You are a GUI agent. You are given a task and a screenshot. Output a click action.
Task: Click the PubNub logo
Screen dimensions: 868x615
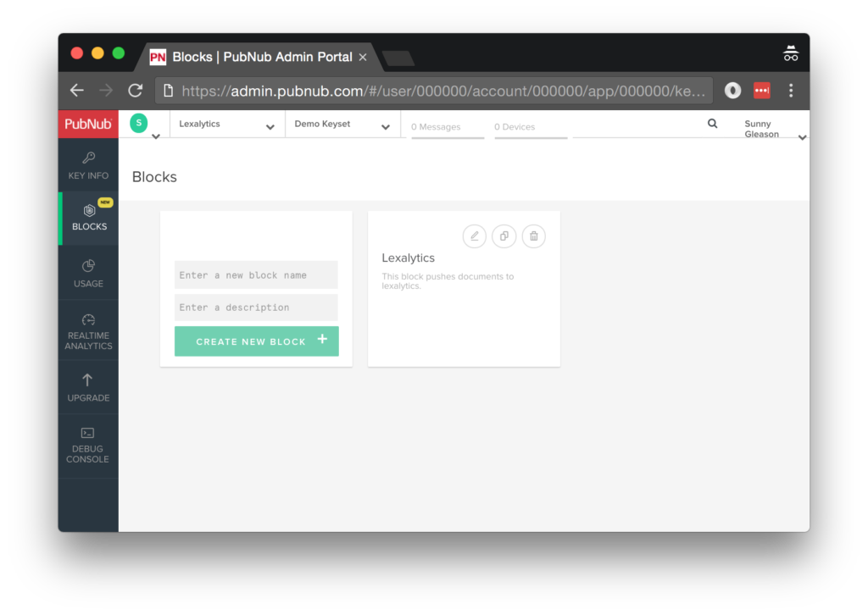click(x=87, y=124)
